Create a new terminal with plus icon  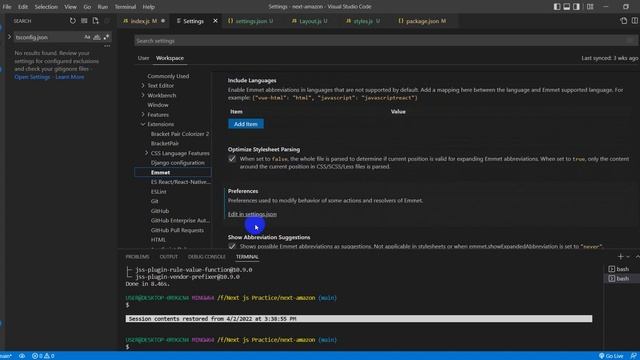tap(620, 256)
